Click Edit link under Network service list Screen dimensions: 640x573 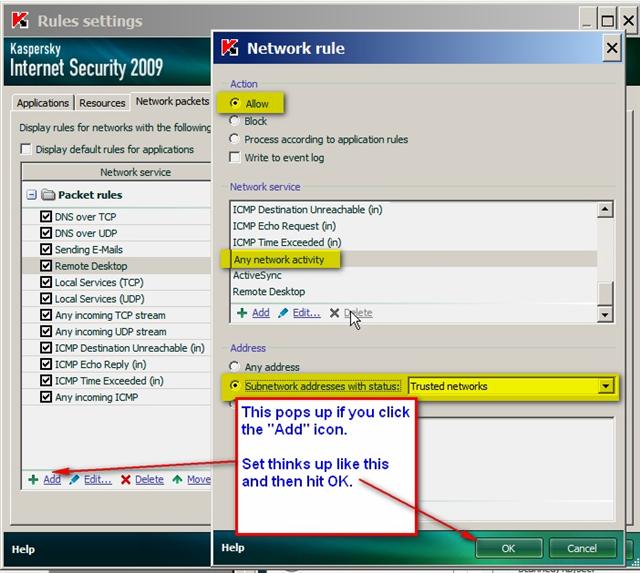point(307,313)
